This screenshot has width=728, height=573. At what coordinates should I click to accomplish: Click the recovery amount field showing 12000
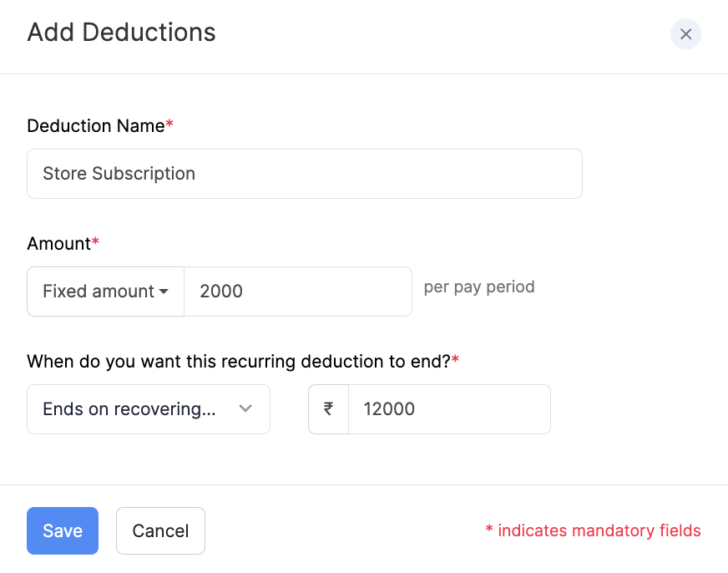click(x=448, y=408)
